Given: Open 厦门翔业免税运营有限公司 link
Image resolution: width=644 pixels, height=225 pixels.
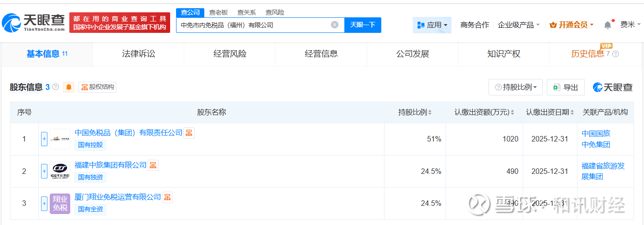Looking at the screenshot, I should click(118, 197).
